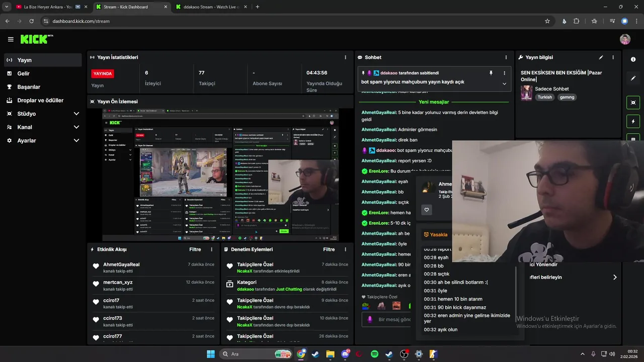Open Spotify from the taskbar
Viewport: 644px width, 362px height.
click(x=374, y=354)
